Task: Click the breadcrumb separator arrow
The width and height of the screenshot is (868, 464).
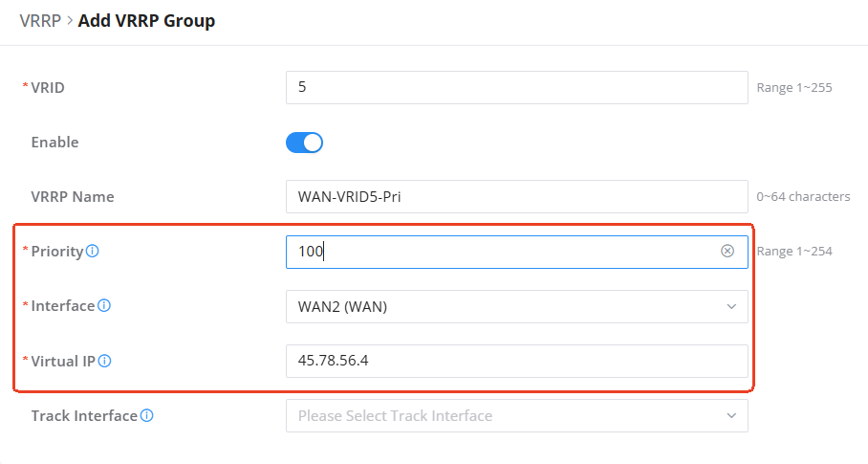Action: pos(70,20)
